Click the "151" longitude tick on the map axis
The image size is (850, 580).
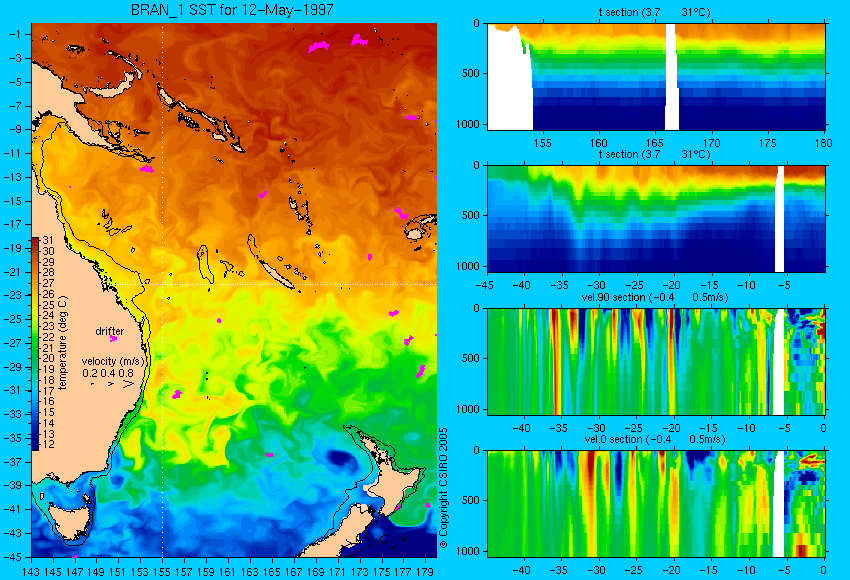[x=119, y=572]
